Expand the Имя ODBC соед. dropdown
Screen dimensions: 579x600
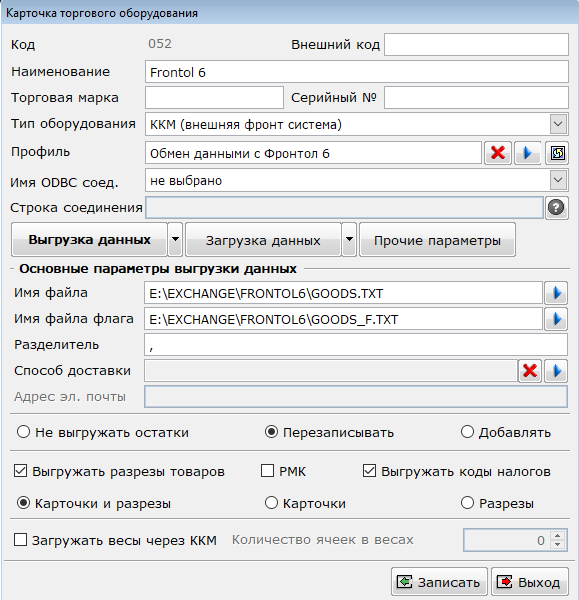click(x=558, y=180)
